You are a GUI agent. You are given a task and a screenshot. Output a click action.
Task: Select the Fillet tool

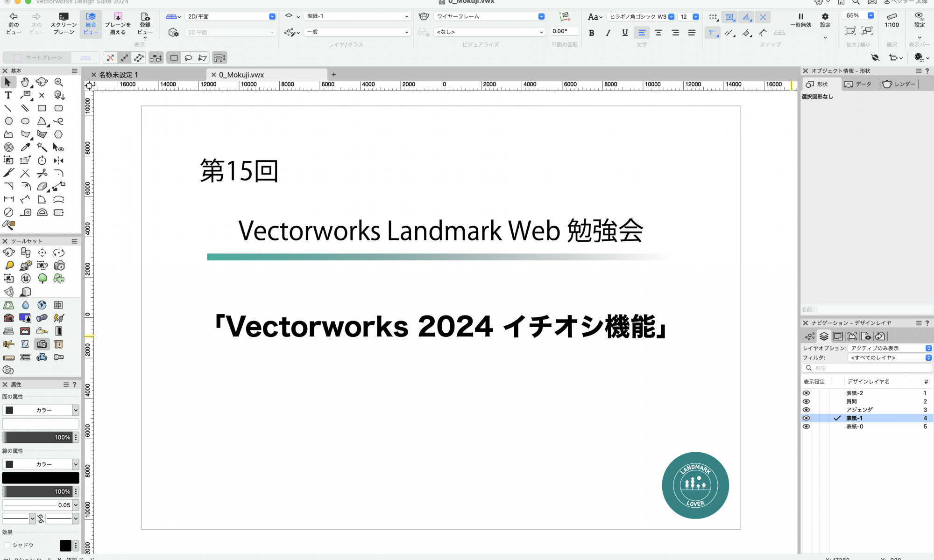coord(58,174)
